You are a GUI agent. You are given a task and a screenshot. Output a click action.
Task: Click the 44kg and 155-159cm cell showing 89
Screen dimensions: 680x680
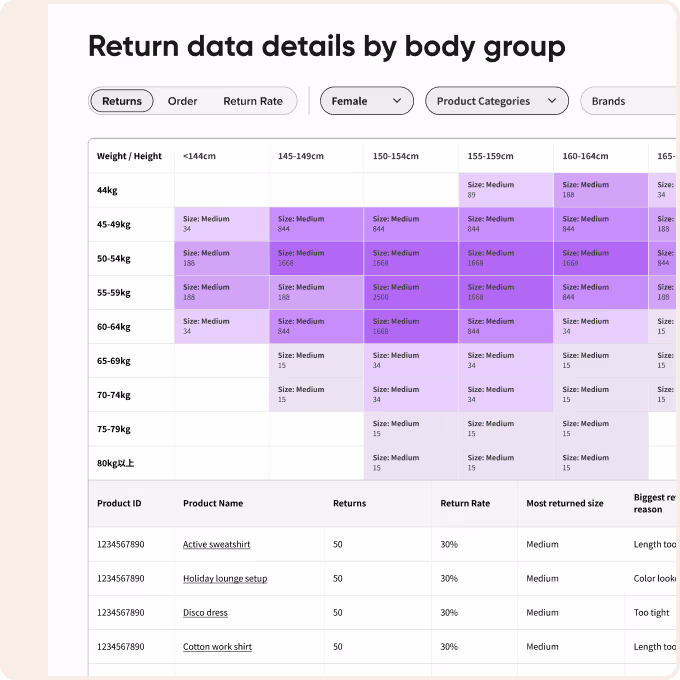[x=506, y=190]
